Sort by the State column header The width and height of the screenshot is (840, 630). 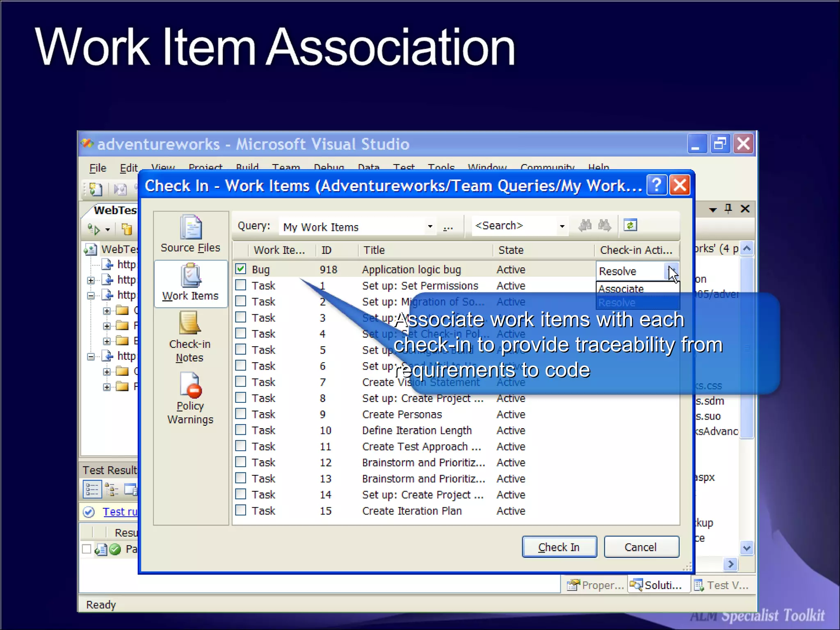click(543, 250)
